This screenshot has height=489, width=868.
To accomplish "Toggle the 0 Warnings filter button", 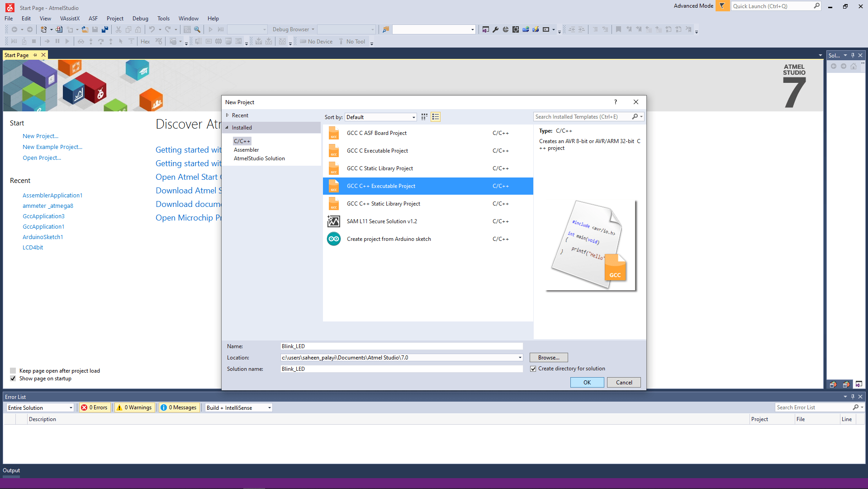I will (134, 407).
